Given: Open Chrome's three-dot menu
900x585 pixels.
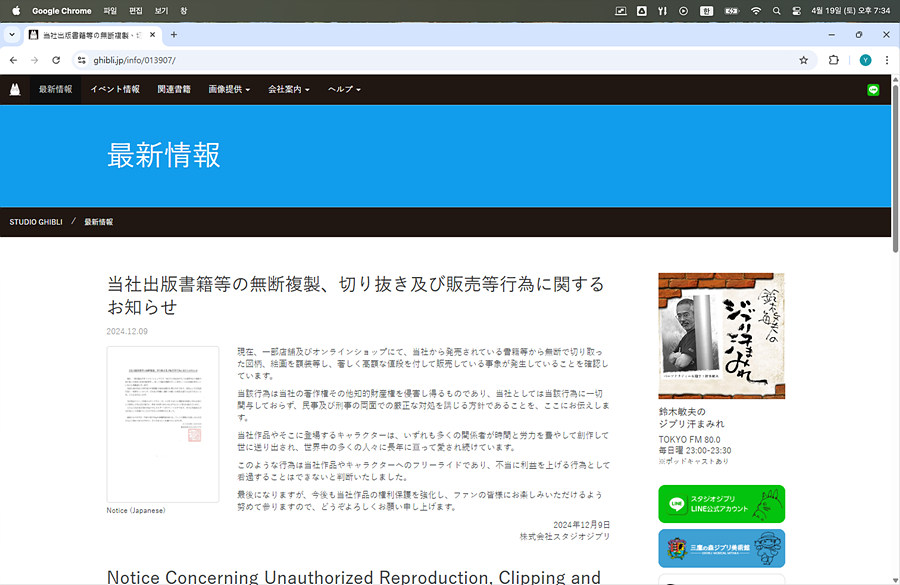Looking at the screenshot, I should tap(887, 60).
